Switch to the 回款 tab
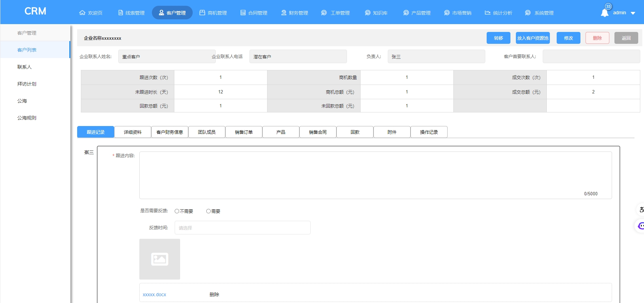The image size is (644, 303). 355,132
